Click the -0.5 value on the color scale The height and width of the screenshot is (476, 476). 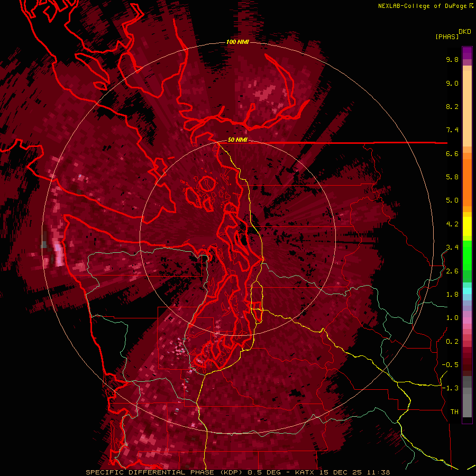coord(450,365)
